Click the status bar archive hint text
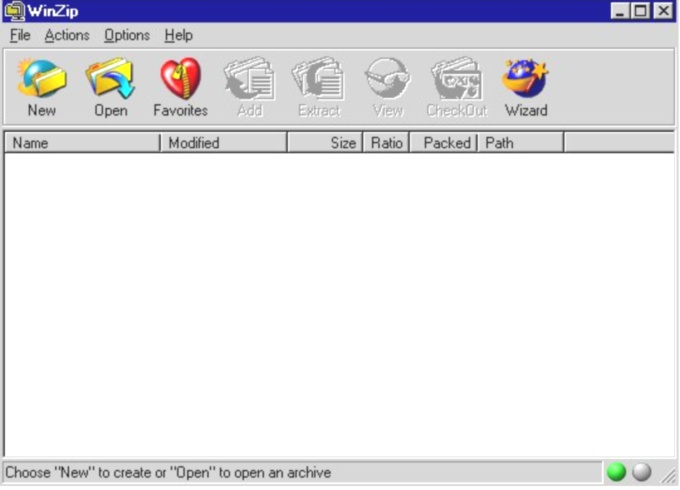680x490 pixels. 168,472
